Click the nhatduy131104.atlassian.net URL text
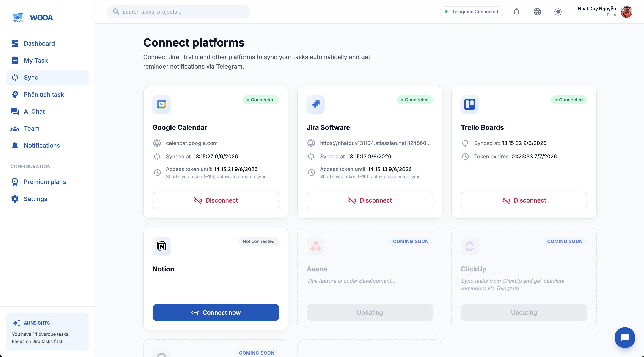Screen dimensions: 644x357 [375, 143]
